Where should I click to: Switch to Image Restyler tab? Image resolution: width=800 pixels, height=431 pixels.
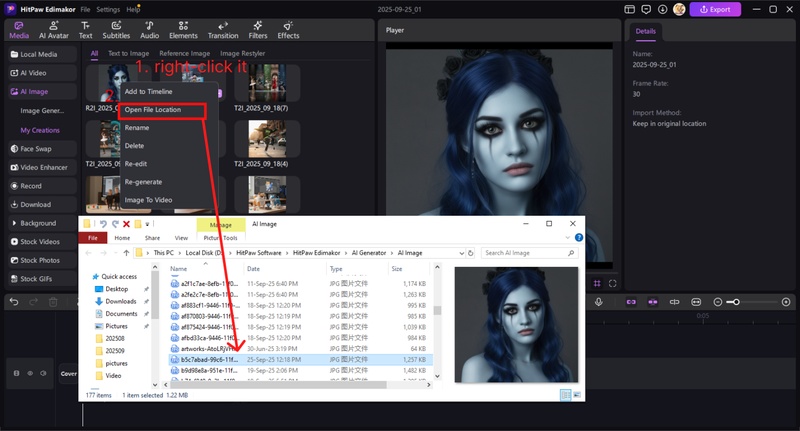pos(242,53)
